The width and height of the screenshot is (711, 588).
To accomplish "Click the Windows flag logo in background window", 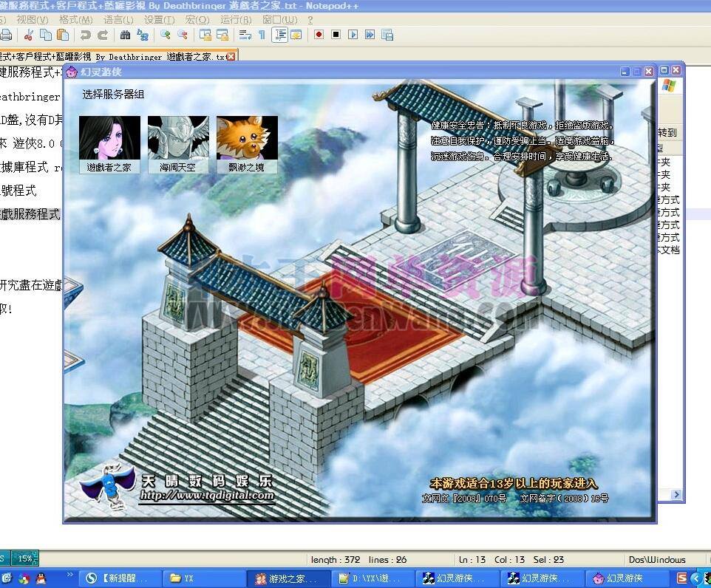I will coord(668,86).
